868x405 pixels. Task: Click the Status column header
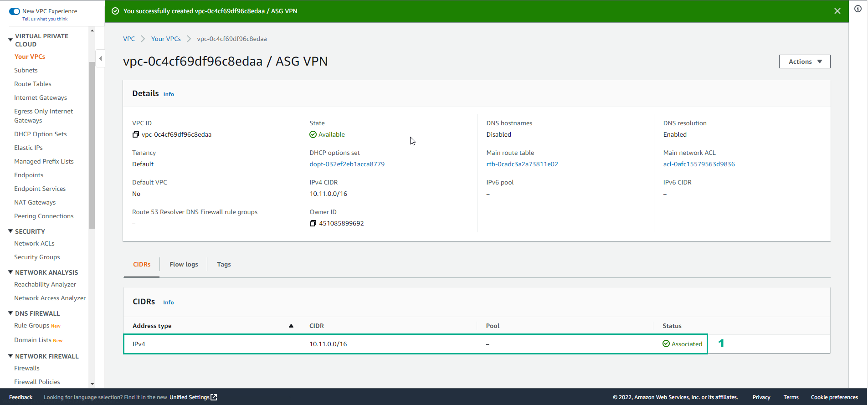point(672,326)
